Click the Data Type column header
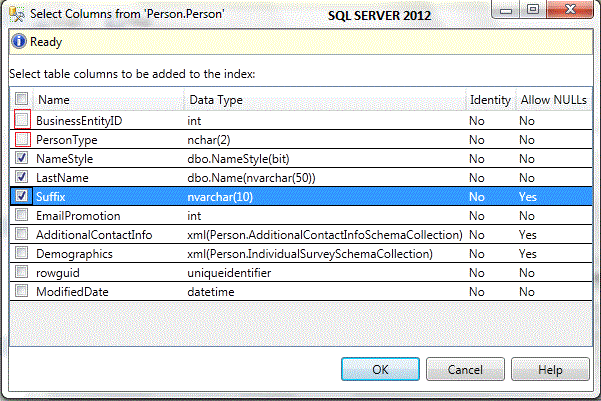601x401 pixels. tap(325, 100)
